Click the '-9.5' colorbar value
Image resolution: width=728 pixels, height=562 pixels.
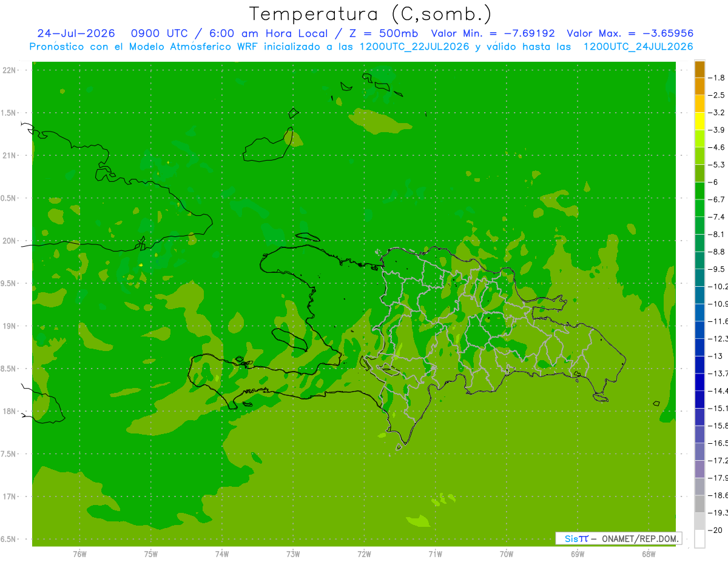tap(716, 269)
